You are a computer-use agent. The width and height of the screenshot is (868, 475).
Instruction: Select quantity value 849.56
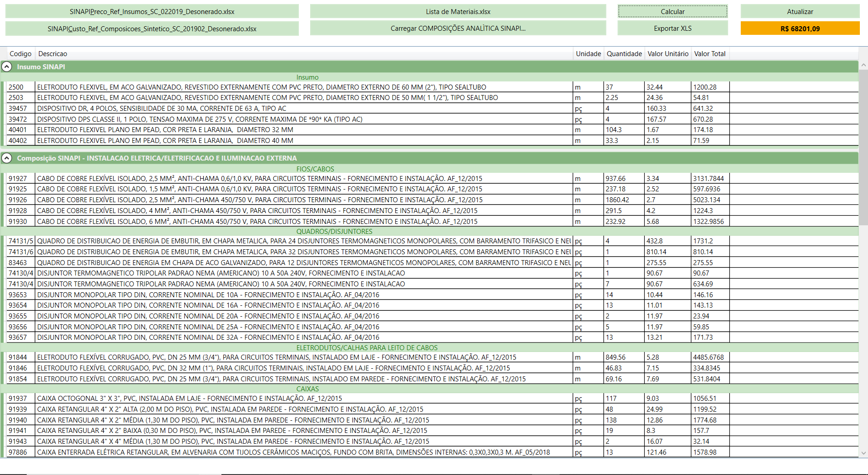click(x=624, y=357)
